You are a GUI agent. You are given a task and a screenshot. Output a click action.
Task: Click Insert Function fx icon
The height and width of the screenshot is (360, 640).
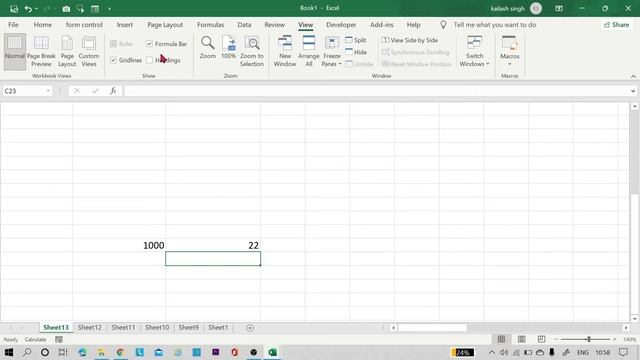coord(113,91)
